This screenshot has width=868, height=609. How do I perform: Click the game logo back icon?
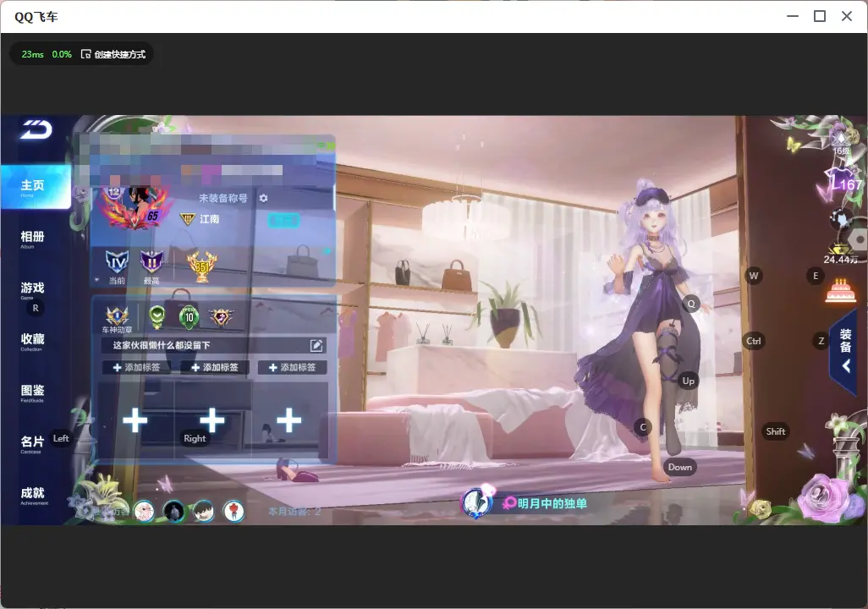[36, 130]
